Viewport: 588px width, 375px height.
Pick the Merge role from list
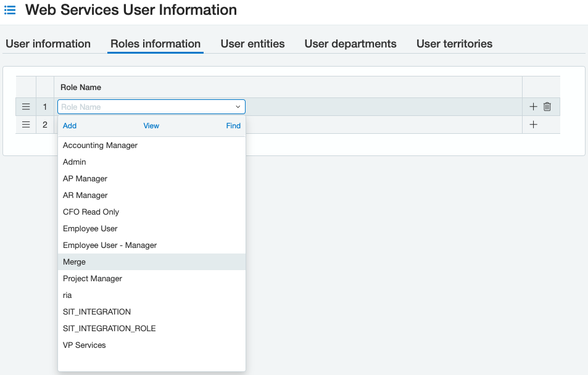pyautogui.click(x=74, y=262)
